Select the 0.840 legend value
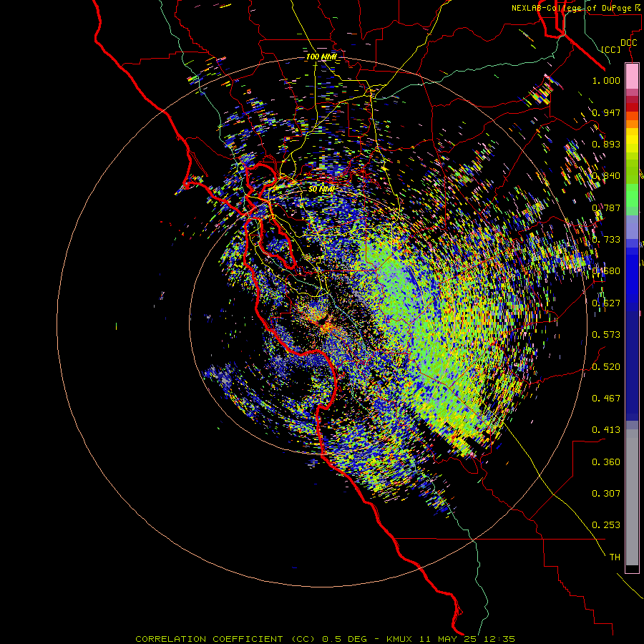 (x=606, y=176)
